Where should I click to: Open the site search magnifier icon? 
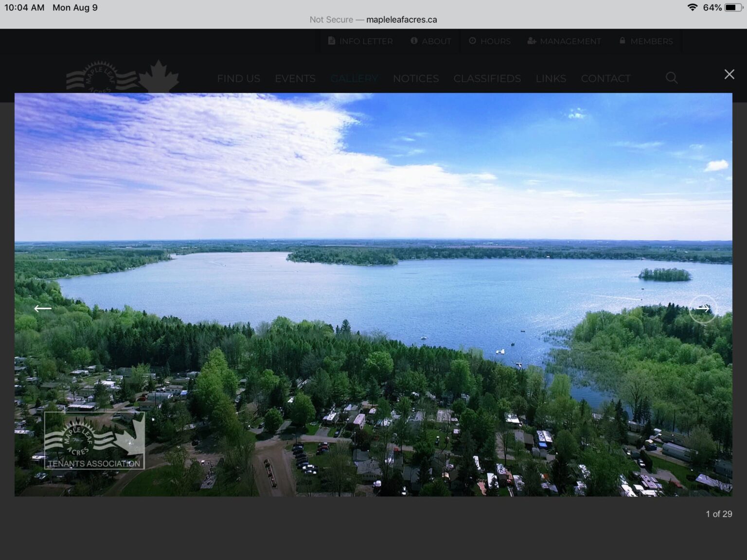tap(672, 78)
